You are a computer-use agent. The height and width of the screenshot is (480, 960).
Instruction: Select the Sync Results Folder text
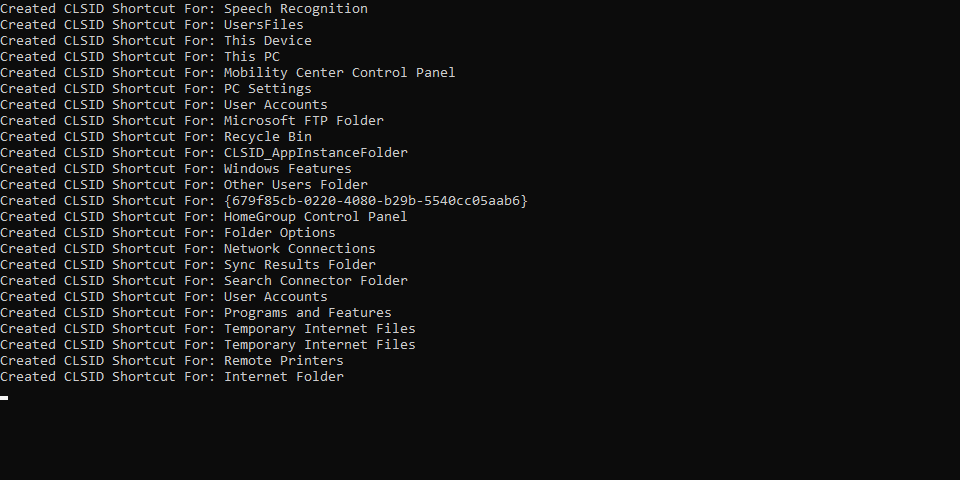[299, 264]
